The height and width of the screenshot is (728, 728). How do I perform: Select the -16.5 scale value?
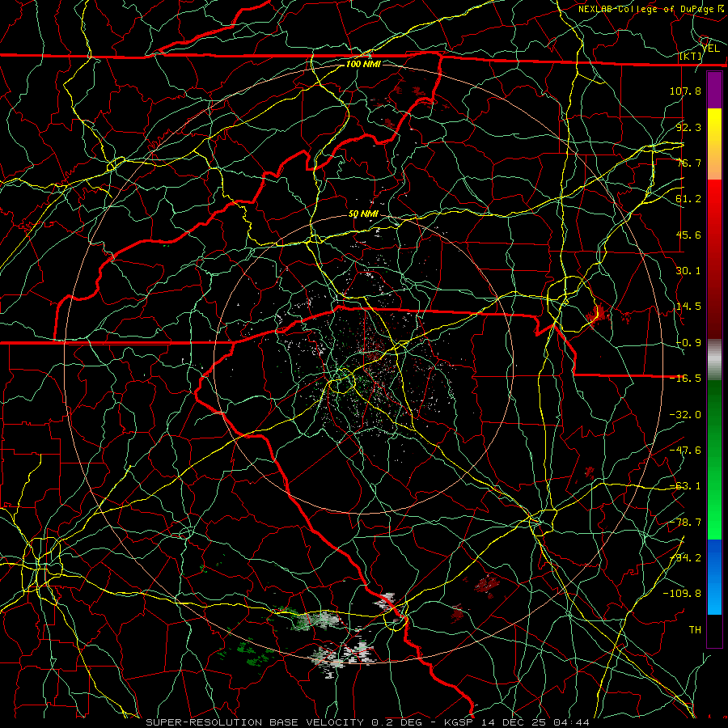pyautogui.click(x=685, y=379)
